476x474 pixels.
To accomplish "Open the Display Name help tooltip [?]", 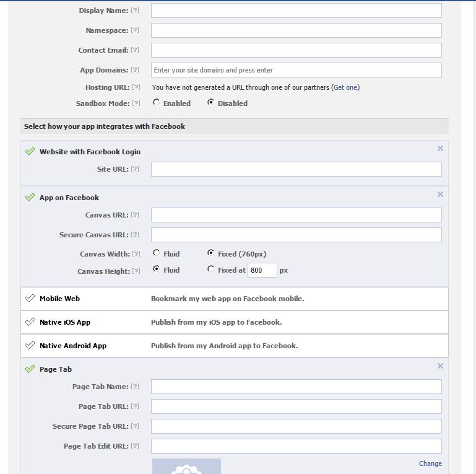I will pos(135,11).
